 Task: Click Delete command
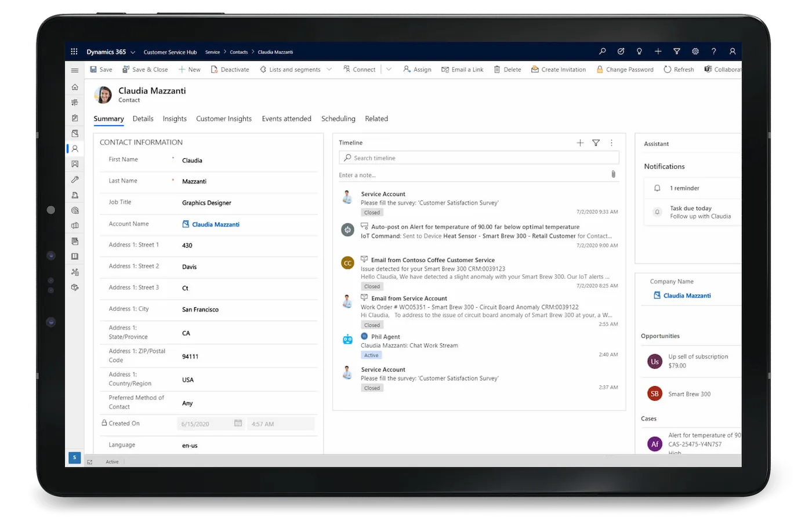[x=507, y=70]
